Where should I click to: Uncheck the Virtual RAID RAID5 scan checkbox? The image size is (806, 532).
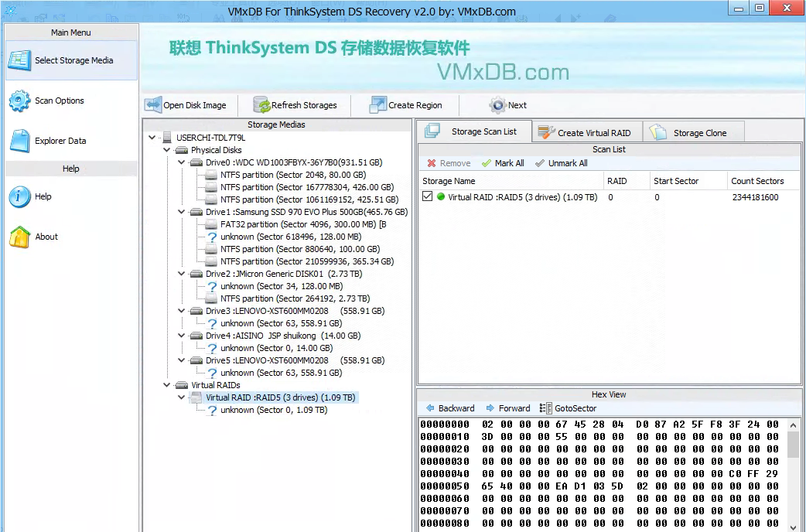tap(427, 196)
